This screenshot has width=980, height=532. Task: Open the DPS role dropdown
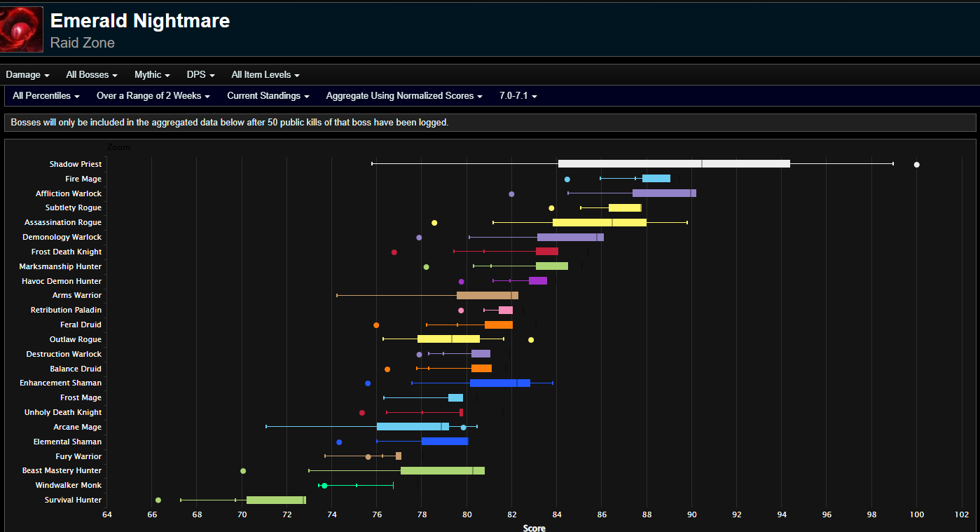[x=200, y=75]
